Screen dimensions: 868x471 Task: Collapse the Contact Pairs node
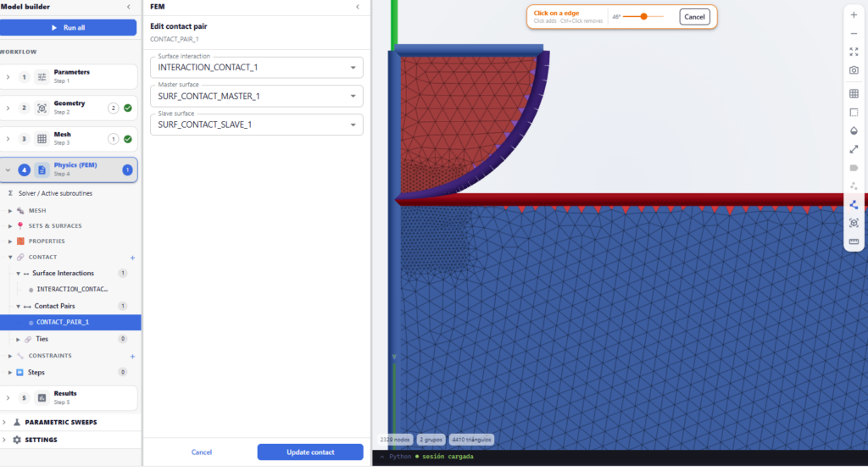18,306
